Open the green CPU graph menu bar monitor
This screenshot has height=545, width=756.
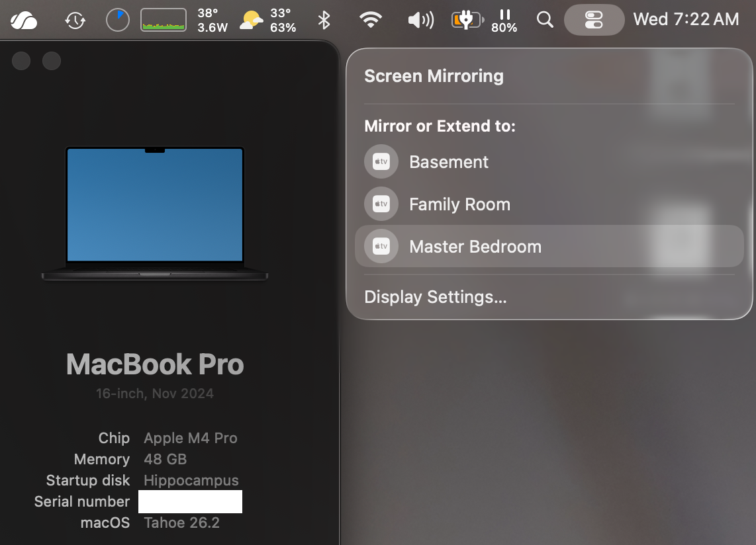[164, 21]
